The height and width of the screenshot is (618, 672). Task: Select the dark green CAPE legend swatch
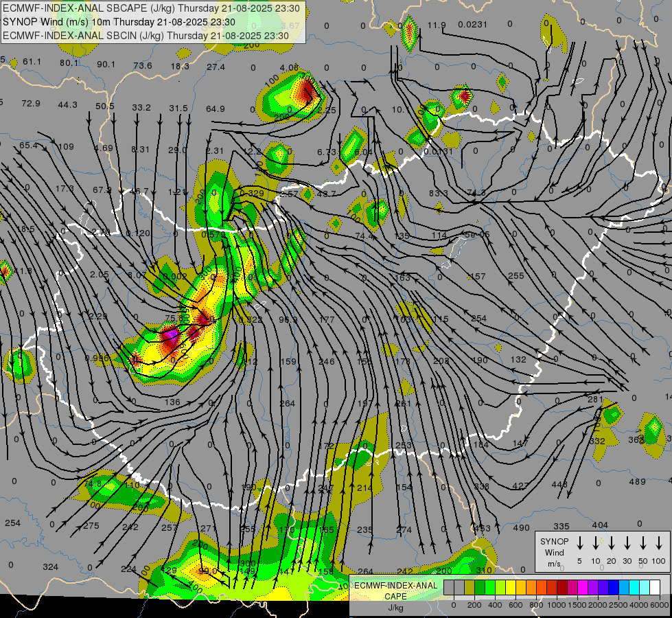click(479, 588)
